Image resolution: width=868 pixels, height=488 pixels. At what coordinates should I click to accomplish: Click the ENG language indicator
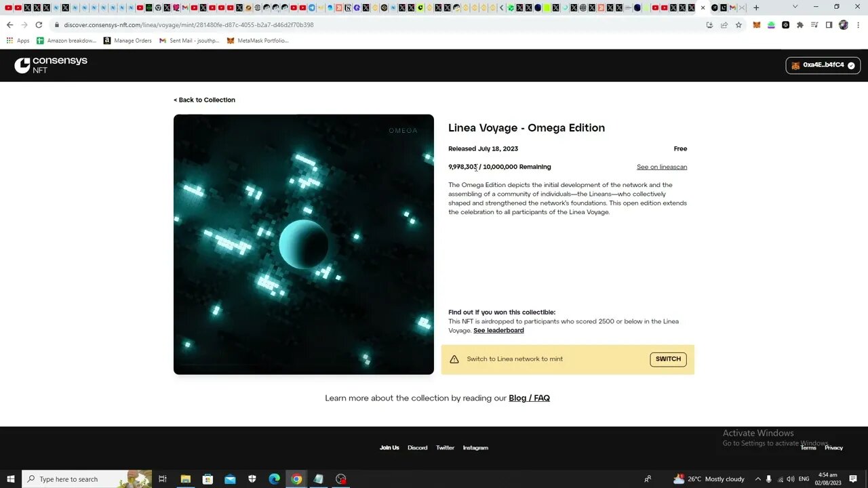tap(804, 479)
